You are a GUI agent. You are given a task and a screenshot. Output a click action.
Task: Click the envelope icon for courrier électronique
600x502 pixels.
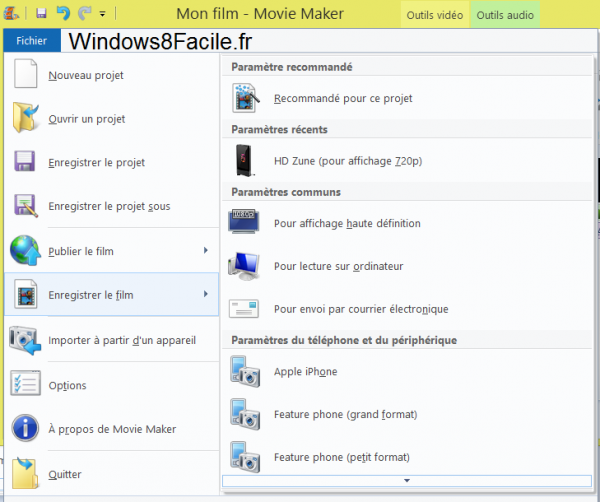click(244, 309)
